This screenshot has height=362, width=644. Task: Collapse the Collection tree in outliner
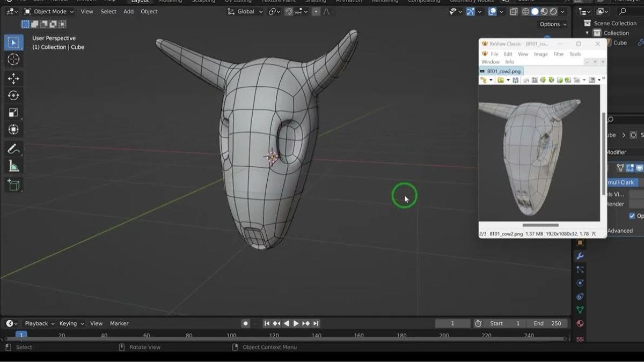[x=587, y=33]
